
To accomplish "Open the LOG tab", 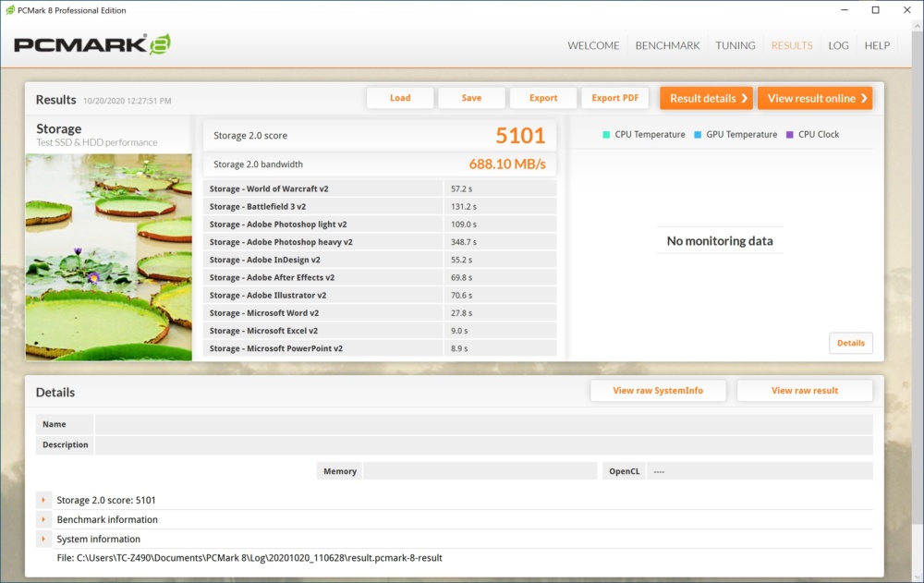I will pos(839,45).
